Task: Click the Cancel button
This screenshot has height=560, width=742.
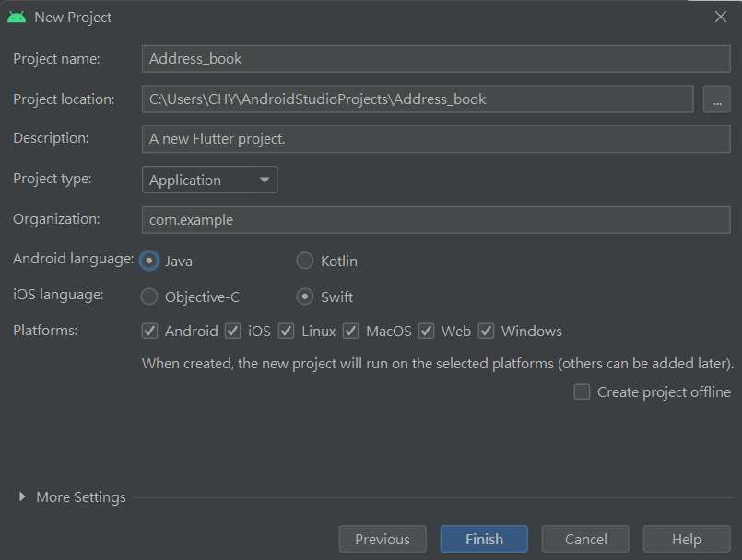Action: [585, 539]
